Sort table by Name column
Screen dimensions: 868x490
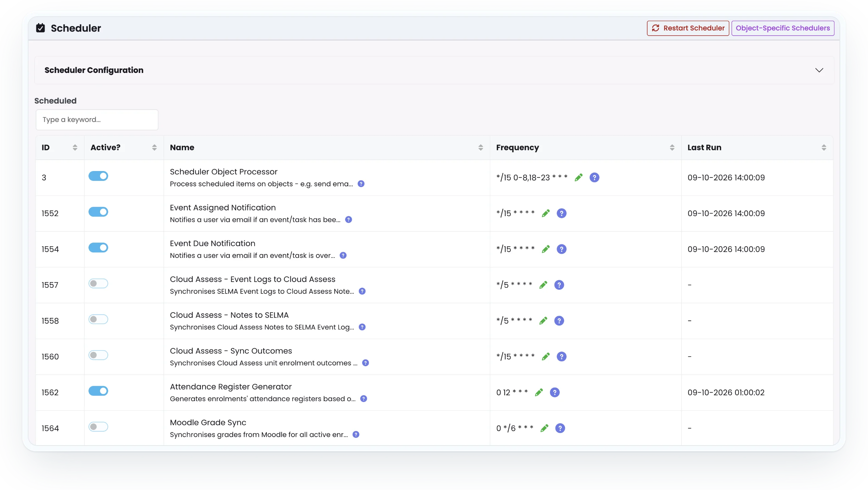click(x=480, y=148)
